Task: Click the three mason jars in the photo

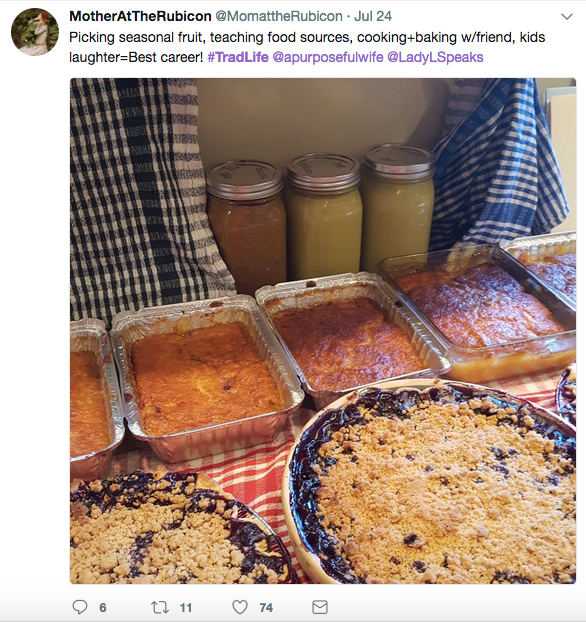Action: (321, 214)
